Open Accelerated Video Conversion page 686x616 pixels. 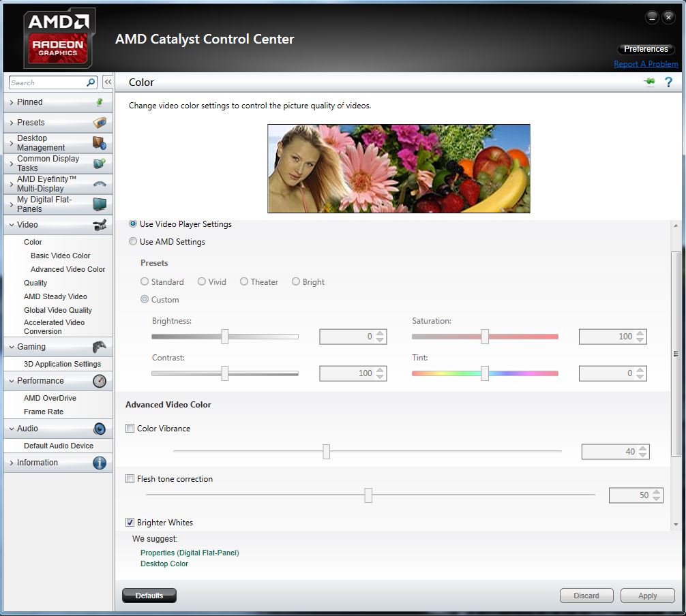(x=55, y=326)
